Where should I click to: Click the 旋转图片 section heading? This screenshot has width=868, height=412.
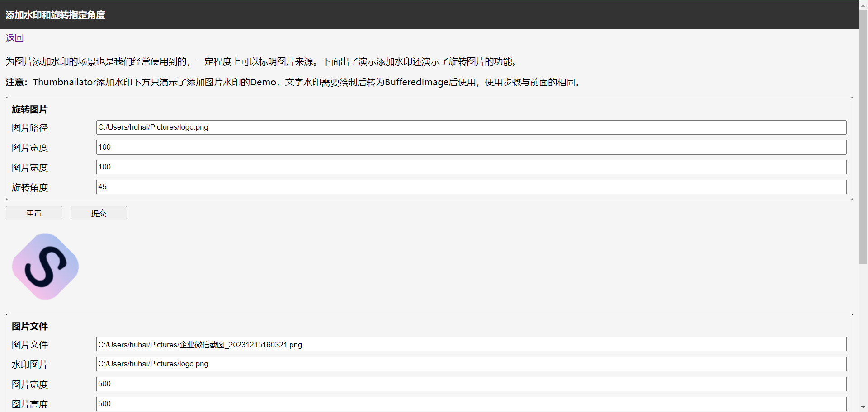[x=29, y=109]
